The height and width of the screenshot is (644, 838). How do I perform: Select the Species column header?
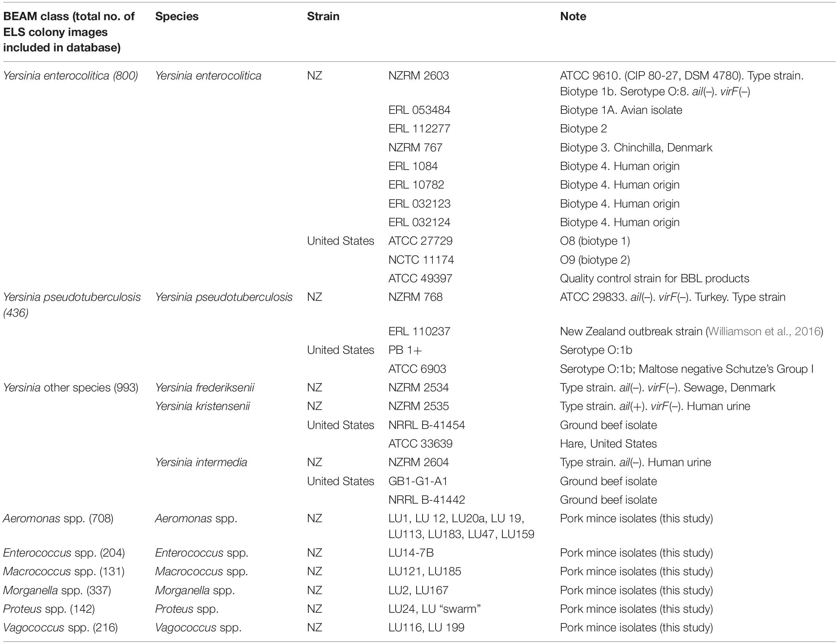point(177,16)
